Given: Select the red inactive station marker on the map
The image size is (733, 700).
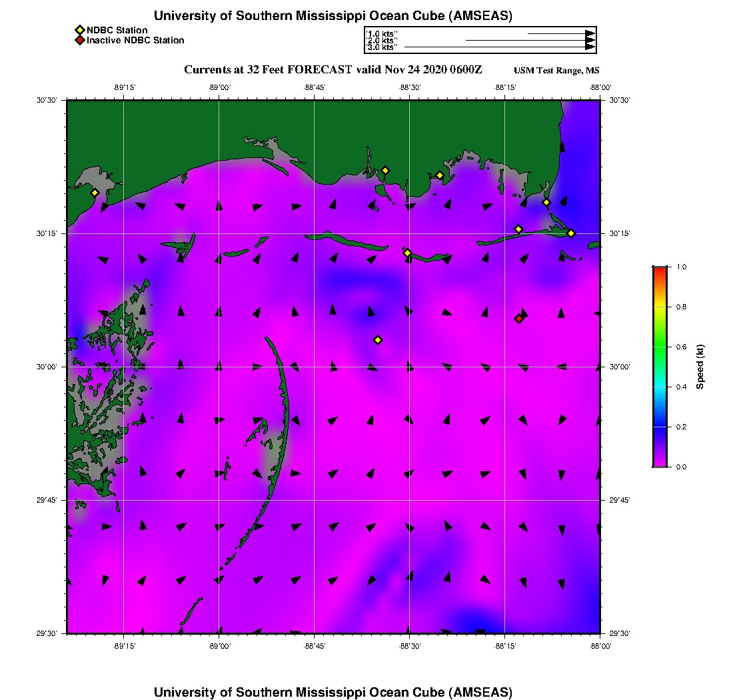Looking at the screenshot, I should point(518,319).
